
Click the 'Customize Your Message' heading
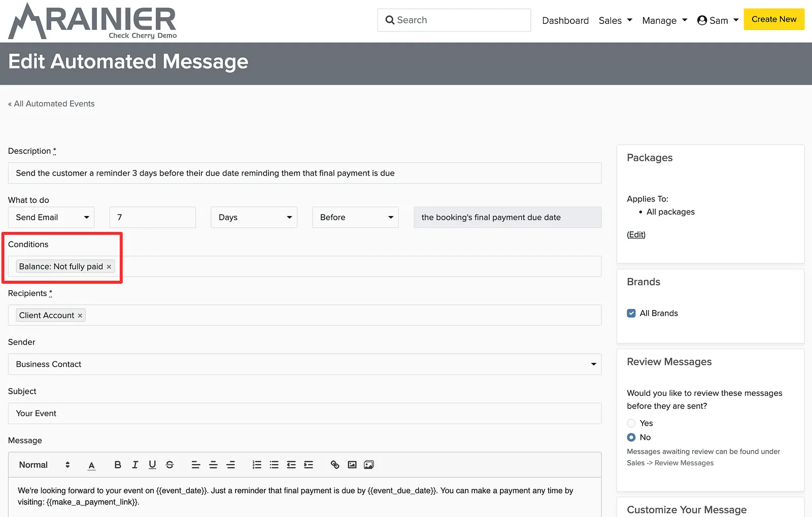click(x=687, y=510)
